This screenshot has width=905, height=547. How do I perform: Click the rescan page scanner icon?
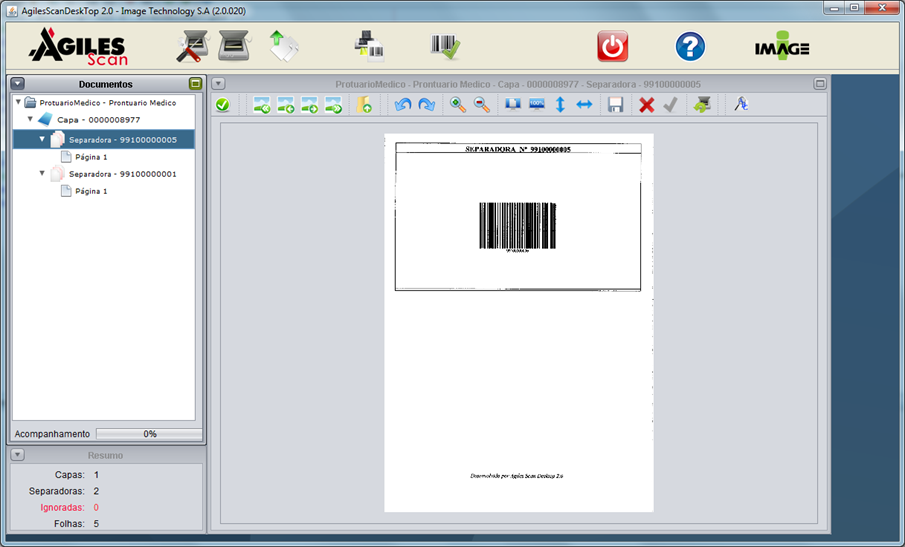[x=702, y=105]
